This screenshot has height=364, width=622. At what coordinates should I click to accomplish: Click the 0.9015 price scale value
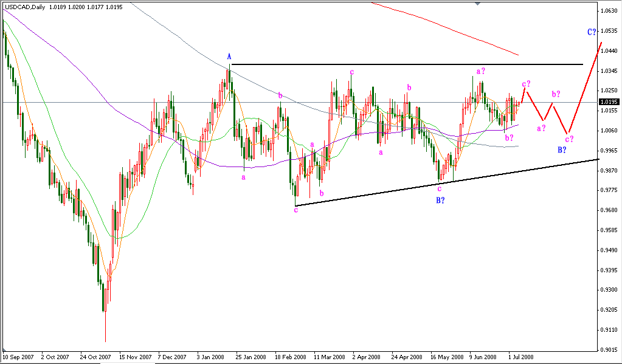click(609, 349)
